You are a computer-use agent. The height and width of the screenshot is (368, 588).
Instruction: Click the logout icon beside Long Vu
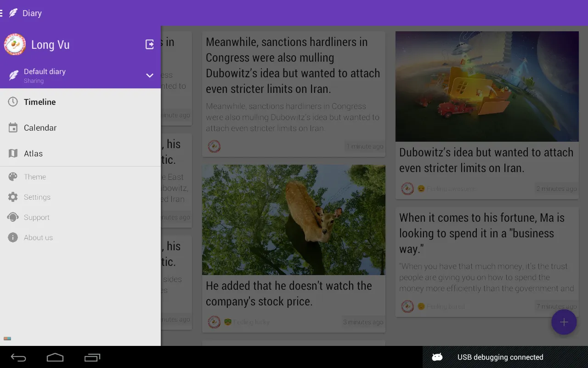149,44
